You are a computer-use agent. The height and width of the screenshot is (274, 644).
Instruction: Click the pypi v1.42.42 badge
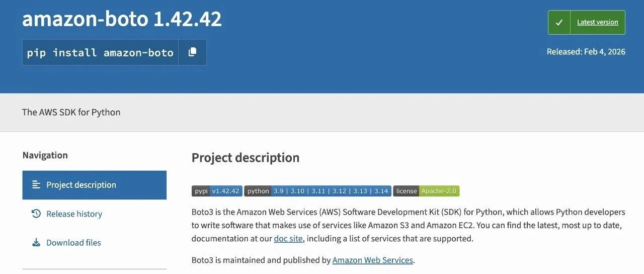tap(217, 191)
